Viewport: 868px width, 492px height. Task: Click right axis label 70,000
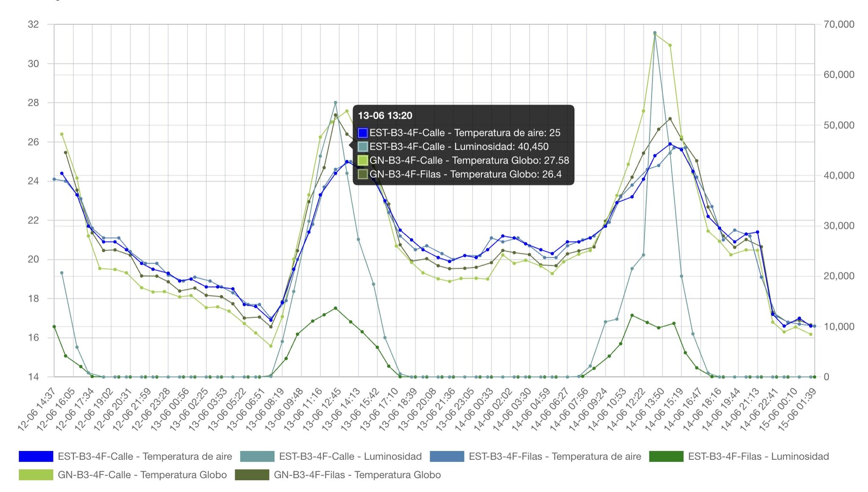839,25
